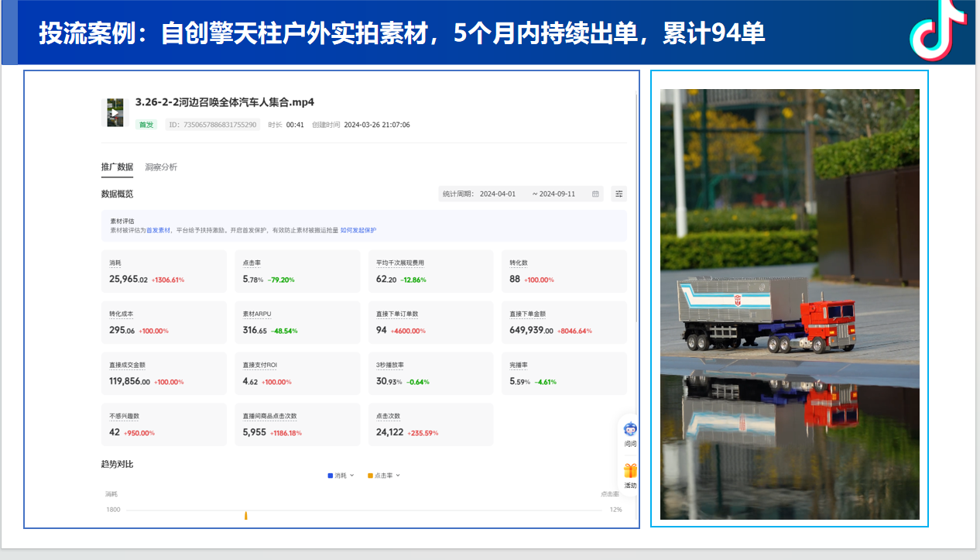Click the orange spike marker on trend chart

click(246, 515)
